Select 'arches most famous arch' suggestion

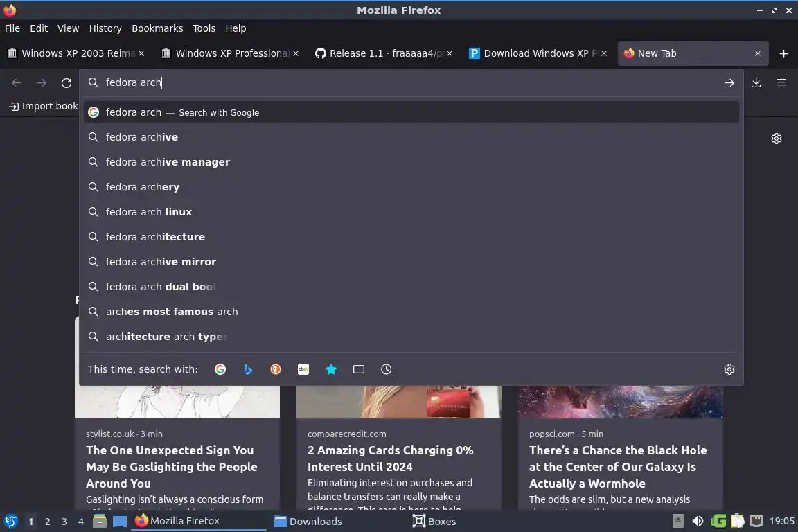pos(411,312)
